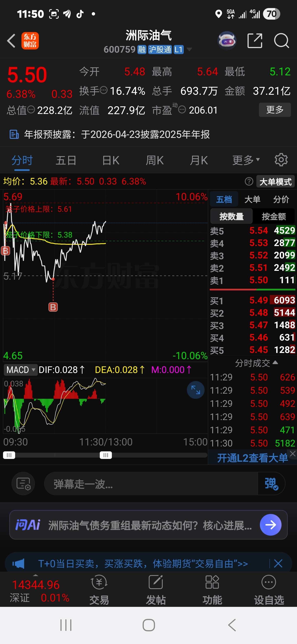This screenshot has height=644, width=297.
Task: Tap the info icon beside 总值
Action: pyautogui.click(x=31, y=109)
